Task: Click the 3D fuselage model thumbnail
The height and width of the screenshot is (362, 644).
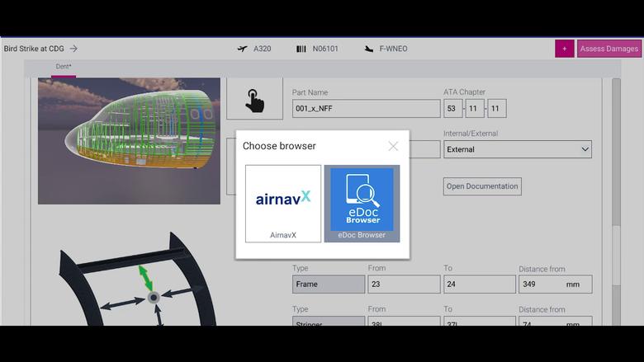Action: click(129, 141)
